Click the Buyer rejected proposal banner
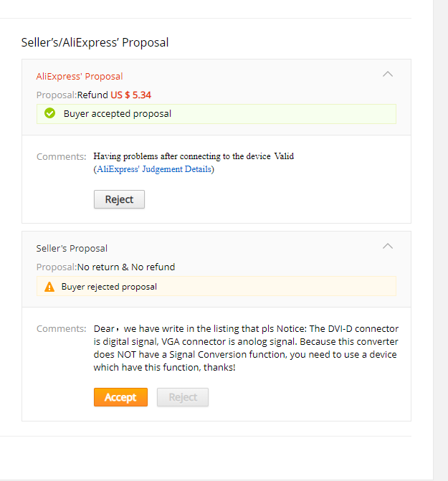The image size is (448, 481). coord(216,286)
